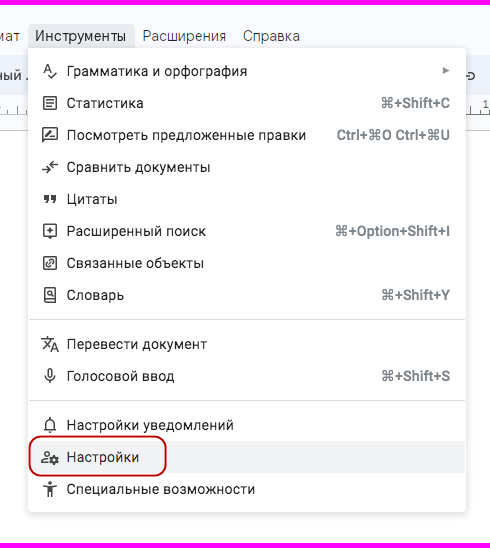
Task: Click the compare documents arrows icon
Action: 50,167
